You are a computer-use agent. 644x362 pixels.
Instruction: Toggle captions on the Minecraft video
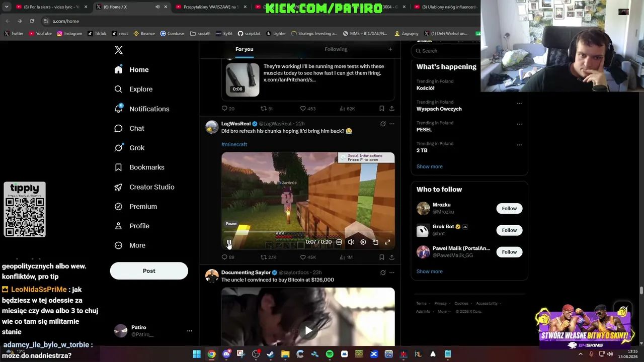(x=339, y=242)
